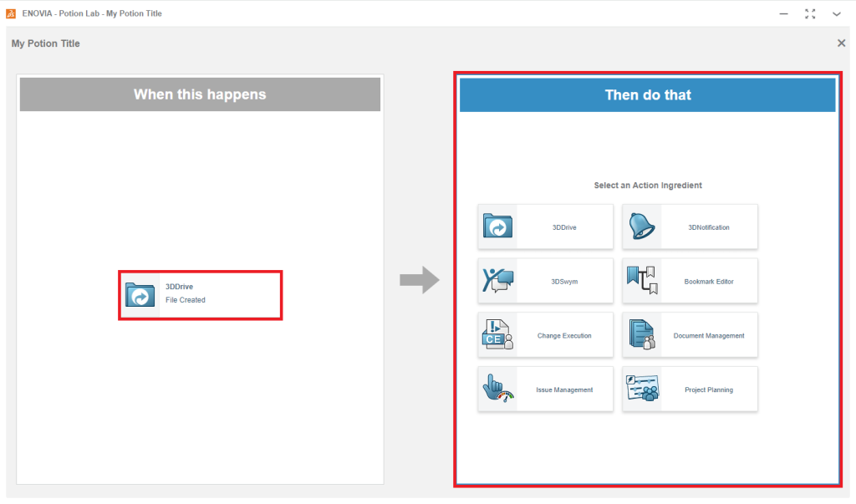Image resolution: width=856 pixels, height=504 pixels.
Task: Click the gray arrow between the panels
Action: click(x=419, y=281)
